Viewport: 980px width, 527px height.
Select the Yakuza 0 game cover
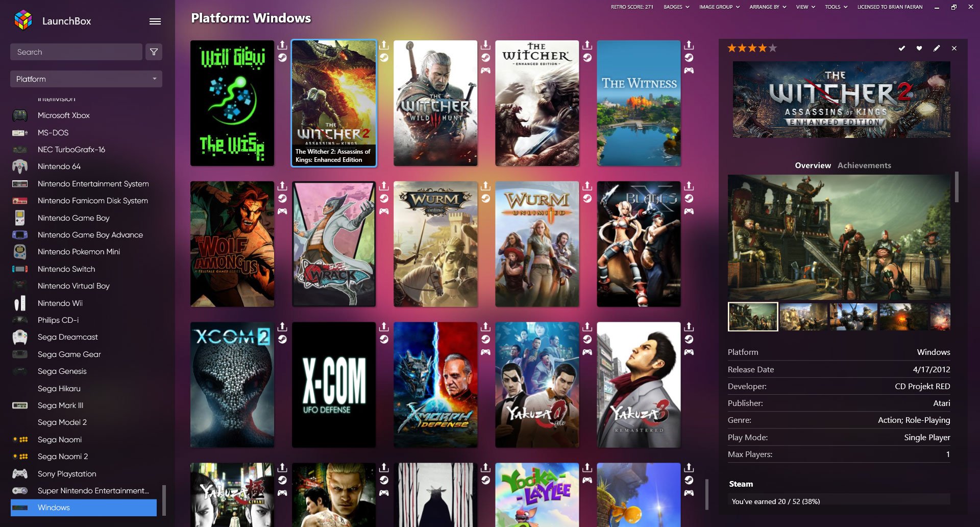pos(537,385)
